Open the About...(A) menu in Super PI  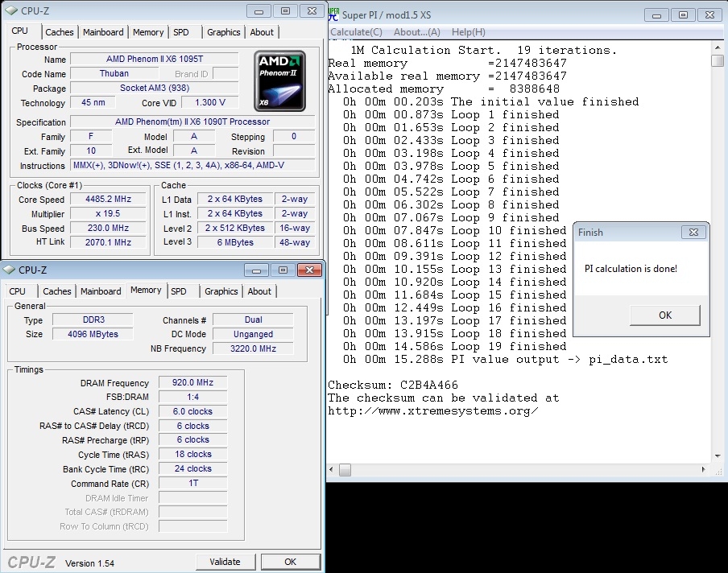pyautogui.click(x=416, y=32)
